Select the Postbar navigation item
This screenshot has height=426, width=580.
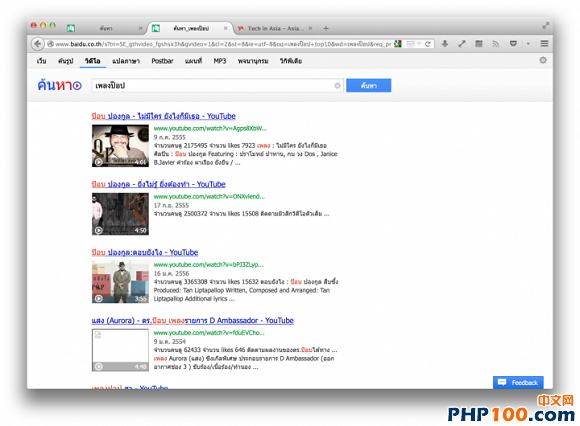click(x=162, y=61)
